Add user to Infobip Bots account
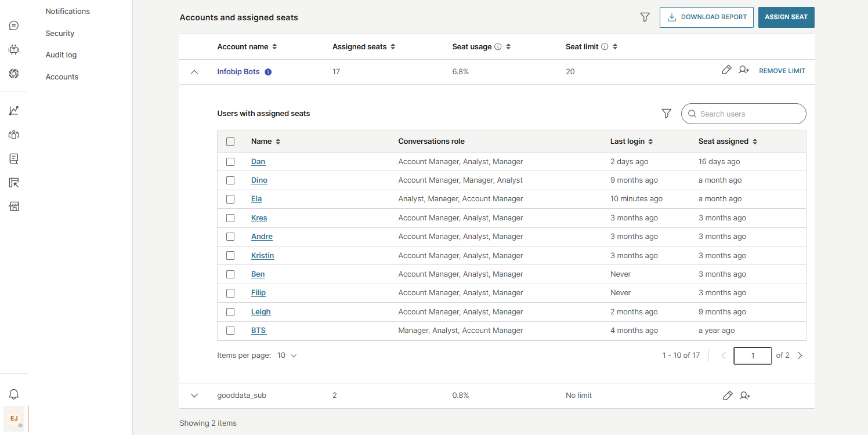Screen dimensions: 868x435 (744, 70)
